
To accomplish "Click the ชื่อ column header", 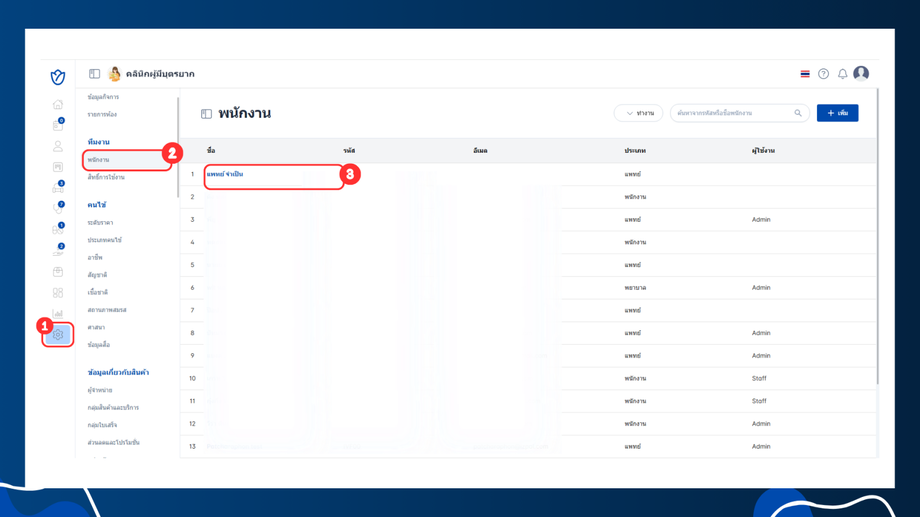I will [x=211, y=151].
